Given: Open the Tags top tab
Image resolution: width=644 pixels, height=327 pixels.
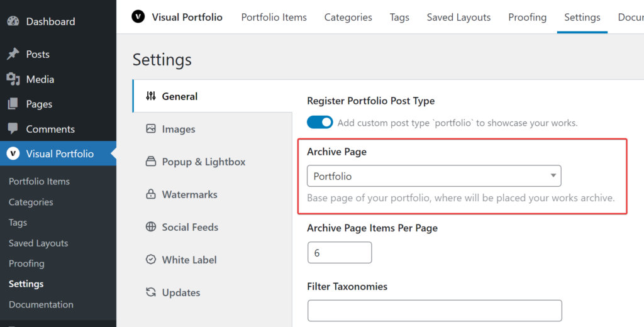Looking at the screenshot, I should pos(399,17).
